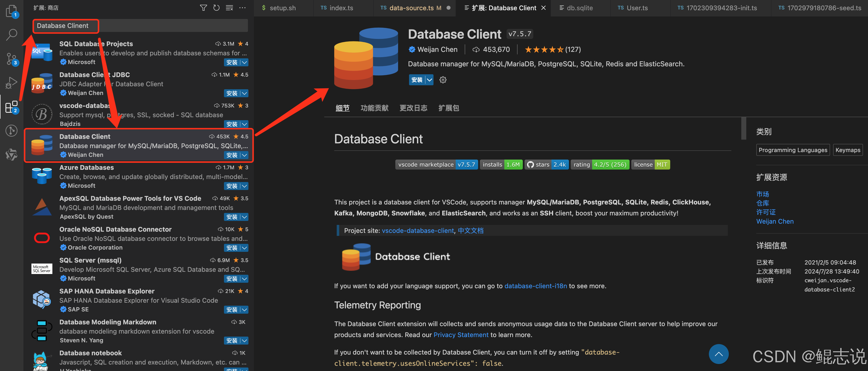Open the install dropdown for ApexSQL Database Power Tools

click(x=245, y=217)
